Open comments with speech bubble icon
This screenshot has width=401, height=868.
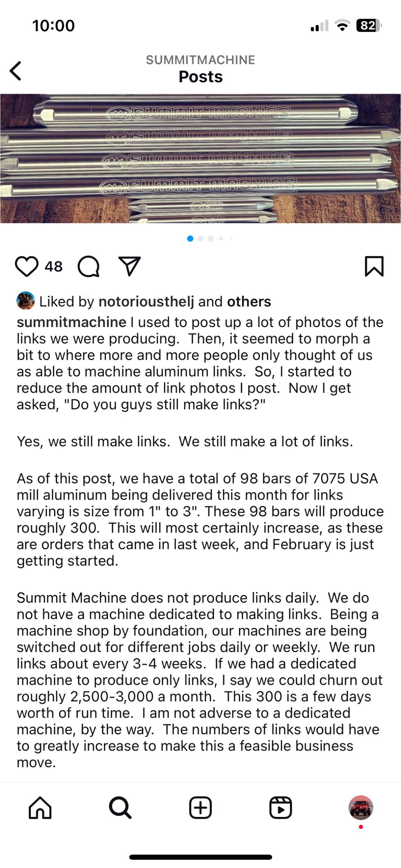(89, 267)
